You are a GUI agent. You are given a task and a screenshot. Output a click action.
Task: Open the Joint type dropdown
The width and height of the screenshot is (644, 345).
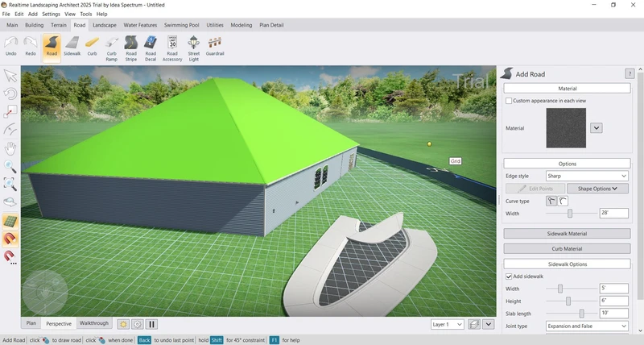pos(588,326)
